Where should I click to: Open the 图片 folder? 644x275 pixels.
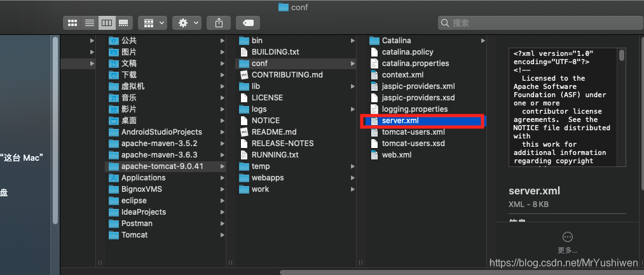165,52
